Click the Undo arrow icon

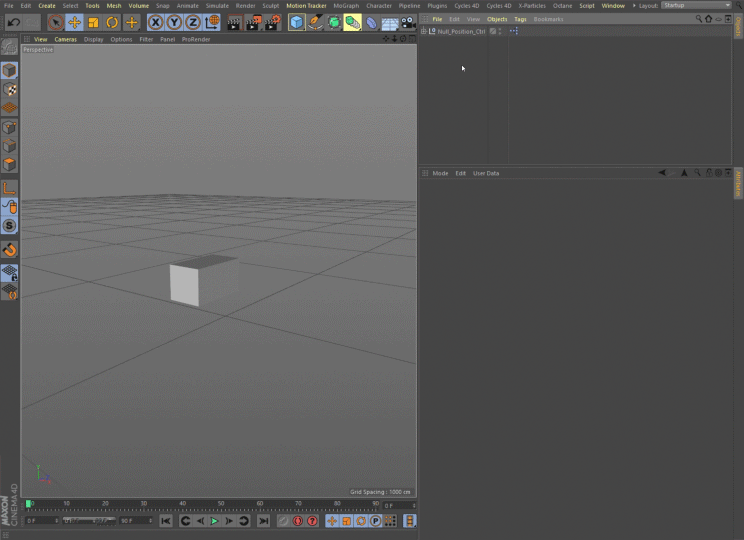point(13,22)
